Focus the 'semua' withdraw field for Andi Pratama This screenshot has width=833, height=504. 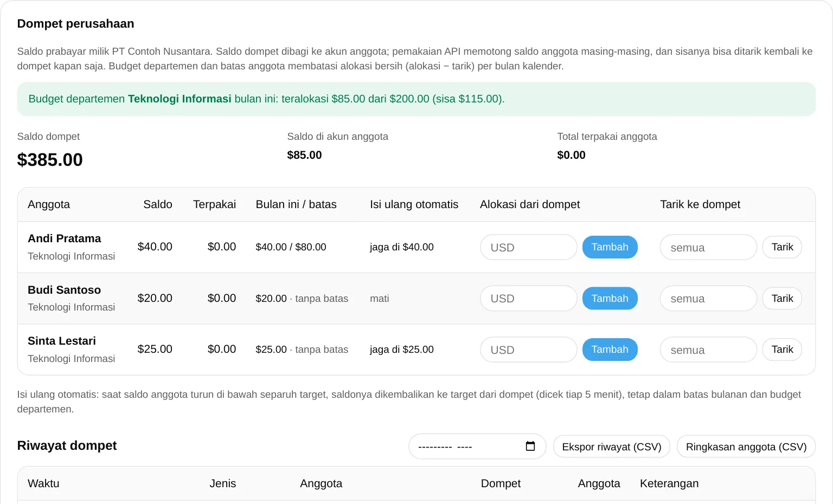(x=708, y=247)
